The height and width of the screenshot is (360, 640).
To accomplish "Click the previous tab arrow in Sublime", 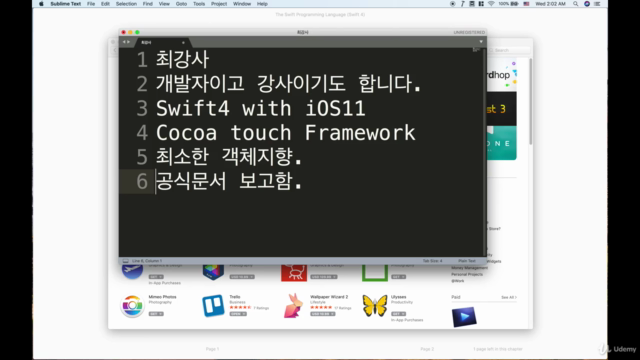I will pos(124,42).
